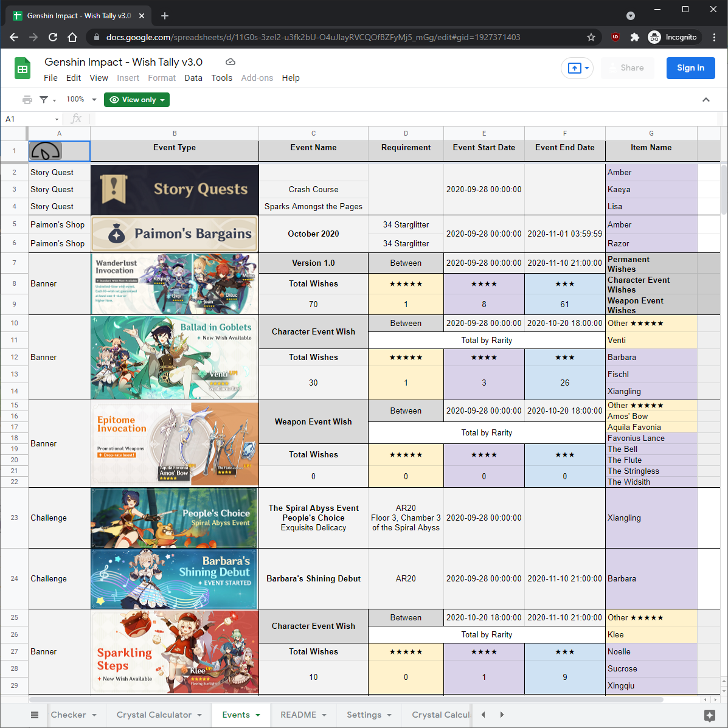Click the print icon in toolbar
The image size is (728, 728).
point(27,99)
